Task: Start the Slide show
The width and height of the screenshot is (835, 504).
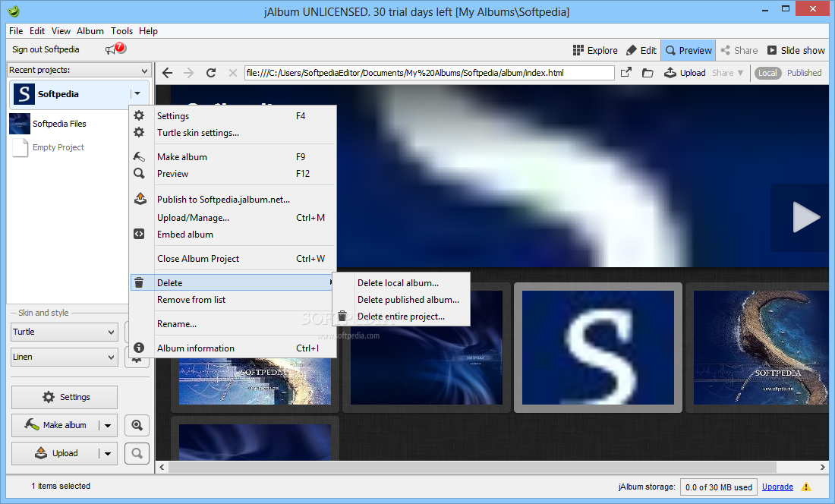Action: 796,50
